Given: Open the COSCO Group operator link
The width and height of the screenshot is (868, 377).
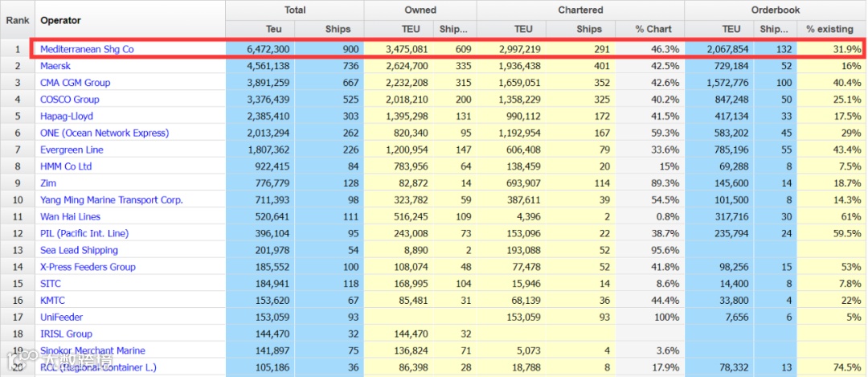Looking at the screenshot, I should [70, 100].
